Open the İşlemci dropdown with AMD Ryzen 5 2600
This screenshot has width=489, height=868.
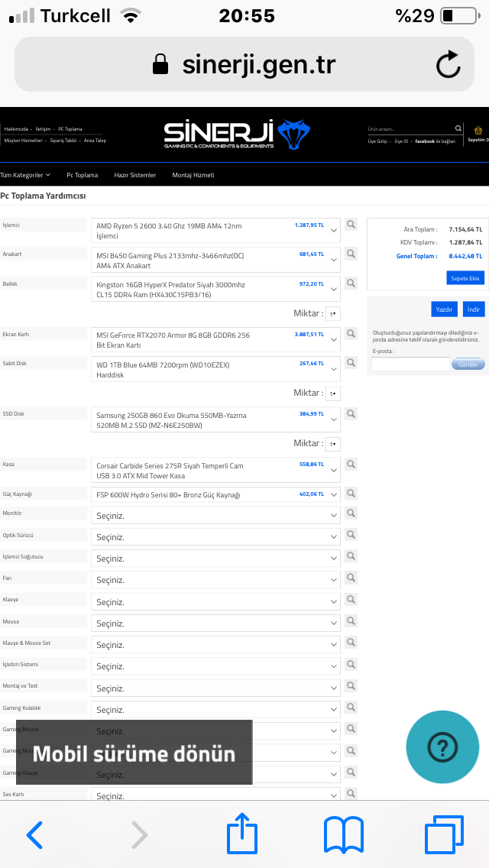[215, 231]
